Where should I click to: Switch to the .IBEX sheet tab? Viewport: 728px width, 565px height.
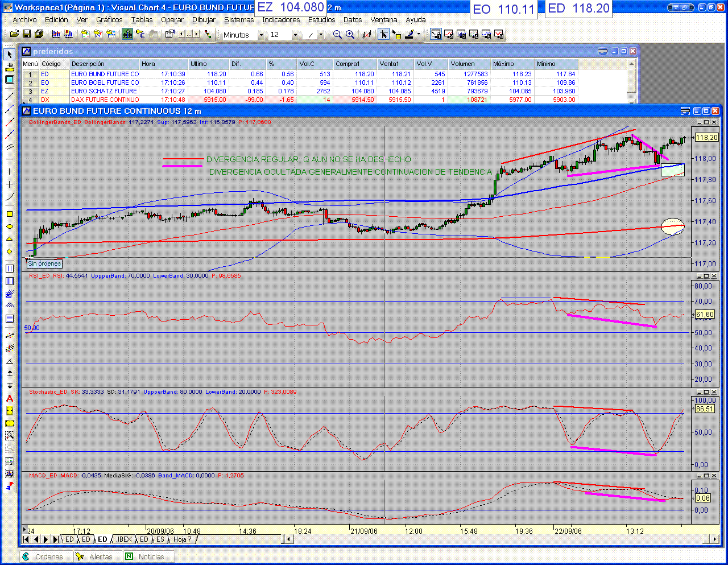coord(124,539)
